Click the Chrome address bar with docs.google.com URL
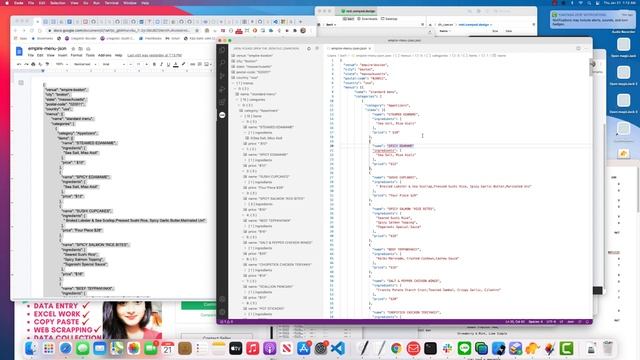640x360 pixels. [x=122, y=31]
